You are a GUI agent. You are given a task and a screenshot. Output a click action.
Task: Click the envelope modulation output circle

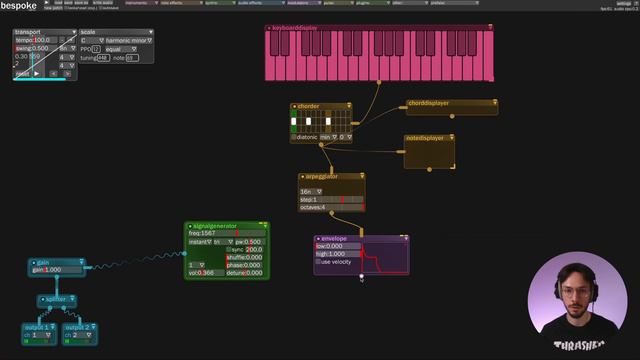361,276
